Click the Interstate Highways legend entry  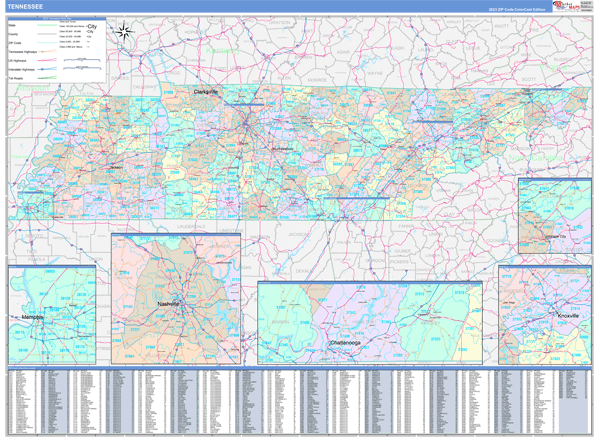32,69
